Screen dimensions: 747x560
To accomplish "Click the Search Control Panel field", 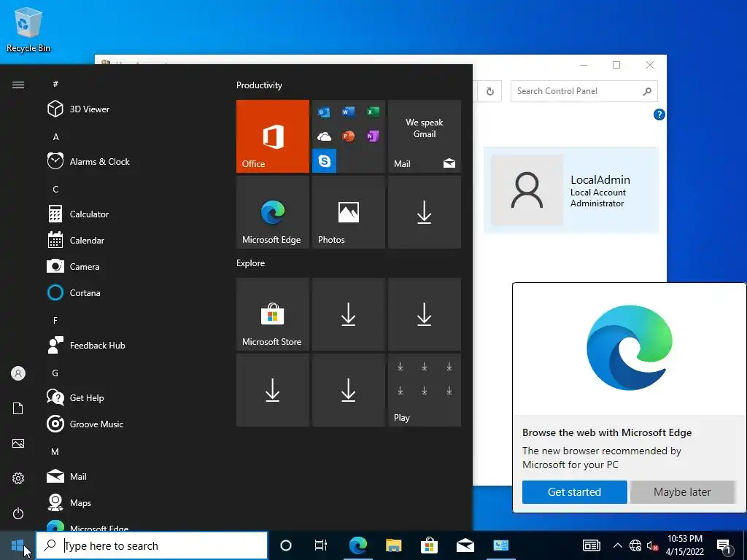I will [584, 91].
